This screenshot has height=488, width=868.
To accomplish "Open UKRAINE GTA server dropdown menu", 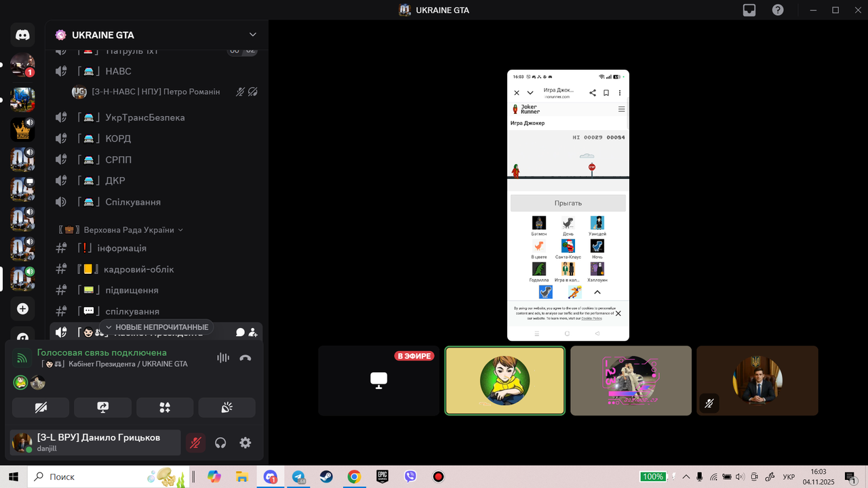I will [x=253, y=35].
